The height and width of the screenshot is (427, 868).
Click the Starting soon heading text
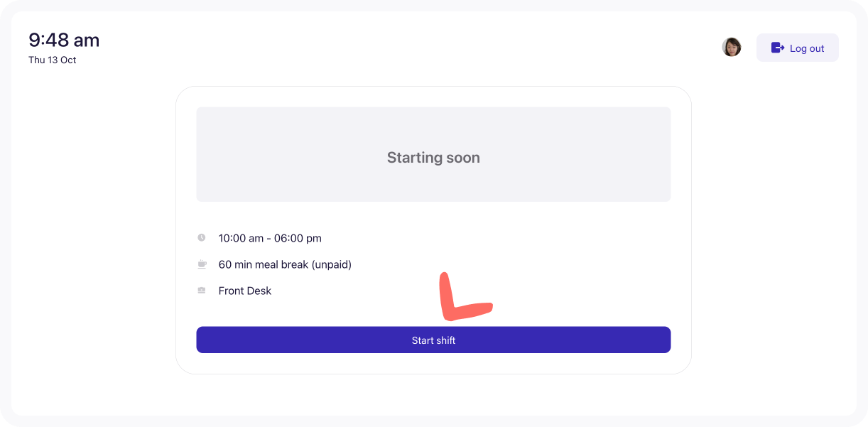[433, 158]
